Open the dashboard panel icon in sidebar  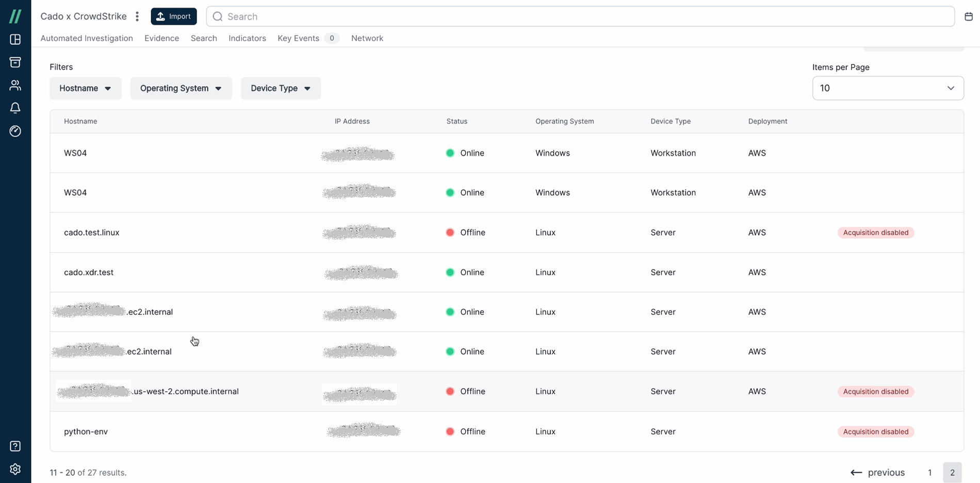tap(15, 40)
